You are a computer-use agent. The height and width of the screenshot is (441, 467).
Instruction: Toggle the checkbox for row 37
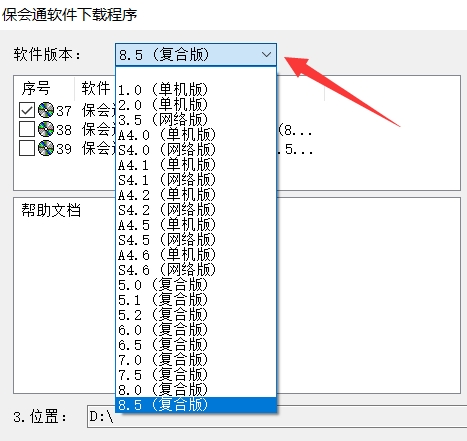27,110
